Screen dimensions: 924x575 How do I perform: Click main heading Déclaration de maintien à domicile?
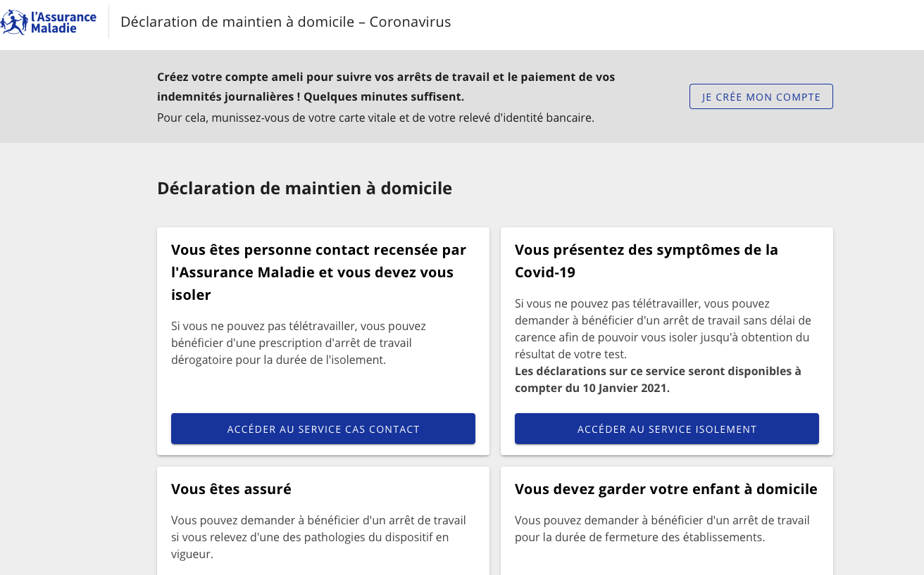click(304, 189)
